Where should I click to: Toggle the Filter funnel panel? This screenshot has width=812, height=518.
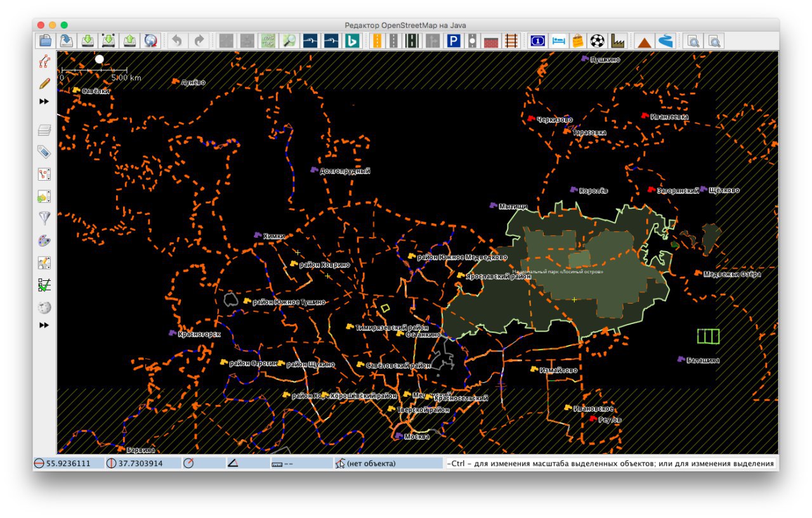click(x=44, y=218)
